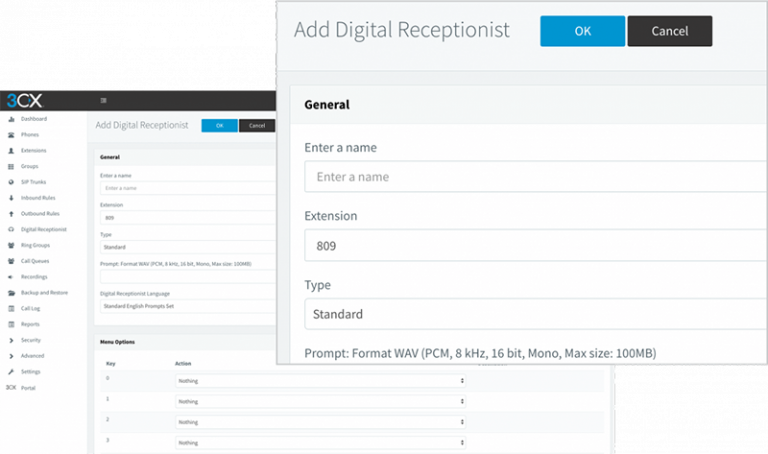Go to SIP Trunks in the sidebar

pos(33,182)
